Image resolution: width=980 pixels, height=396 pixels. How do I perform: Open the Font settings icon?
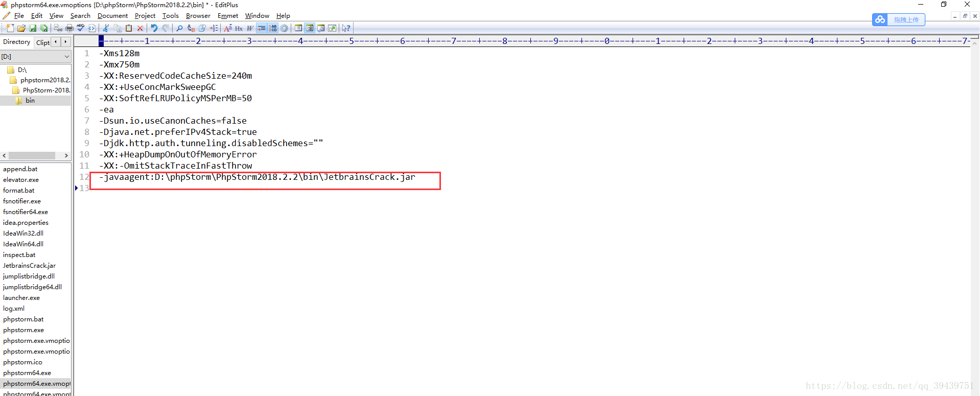[x=228, y=28]
